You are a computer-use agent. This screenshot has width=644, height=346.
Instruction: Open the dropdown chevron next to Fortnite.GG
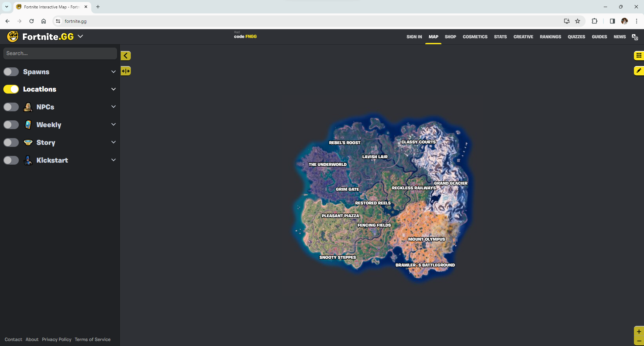(80, 36)
